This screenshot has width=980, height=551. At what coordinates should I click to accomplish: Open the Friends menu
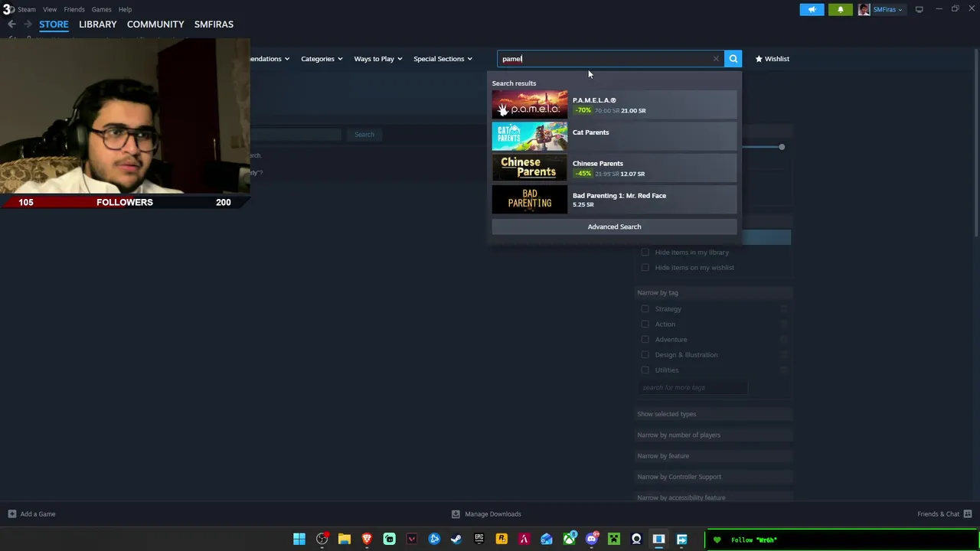[74, 9]
